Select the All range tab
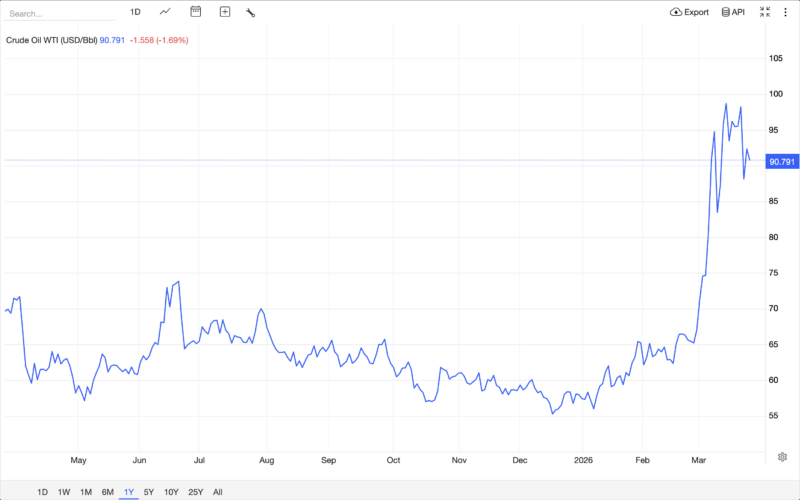Viewport: 800px width, 500px height. 218,492
